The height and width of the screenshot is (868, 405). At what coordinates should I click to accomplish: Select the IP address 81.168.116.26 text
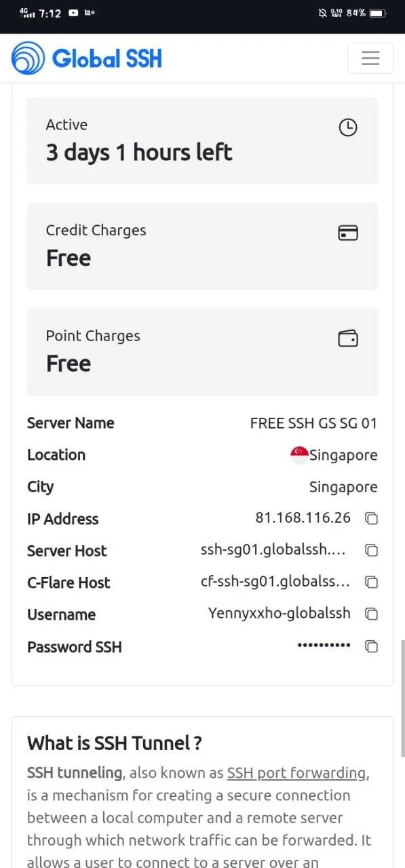coord(303,518)
